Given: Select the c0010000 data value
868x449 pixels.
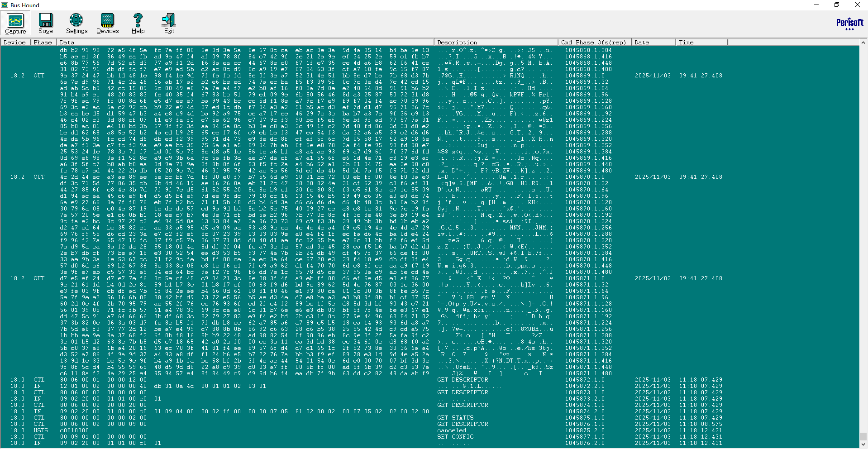Looking at the screenshot, I should [75, 430].
